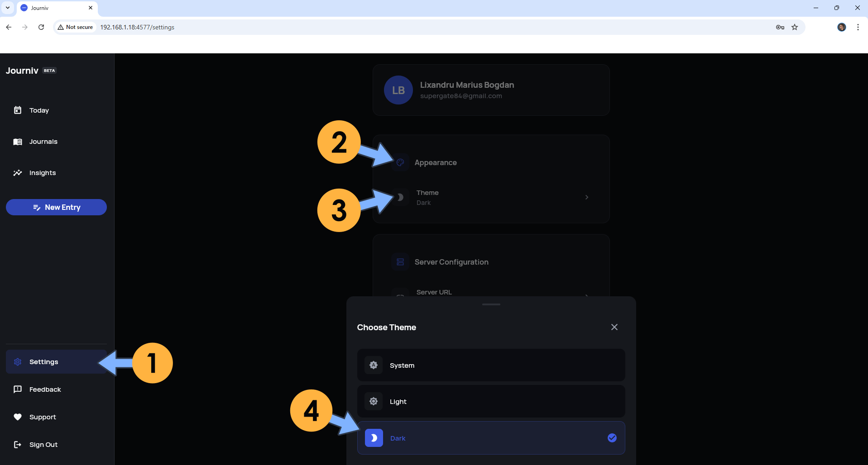Open the browser tab search dropdown
Viewport: 868px width, 465px height.
click(x=8, y=8)
